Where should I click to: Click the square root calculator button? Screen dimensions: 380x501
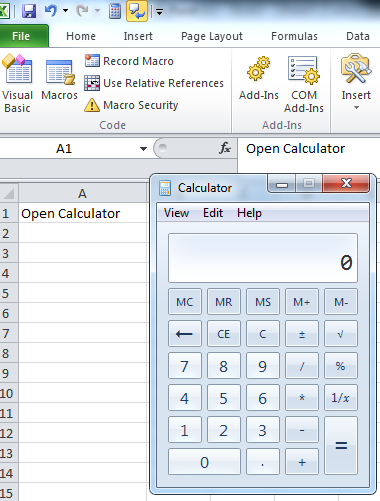(x=341, y=334)
